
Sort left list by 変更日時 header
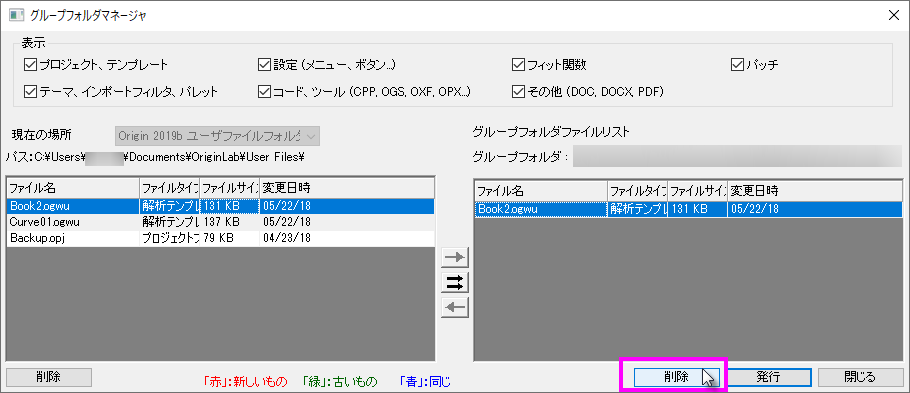(x=346, y=188)
